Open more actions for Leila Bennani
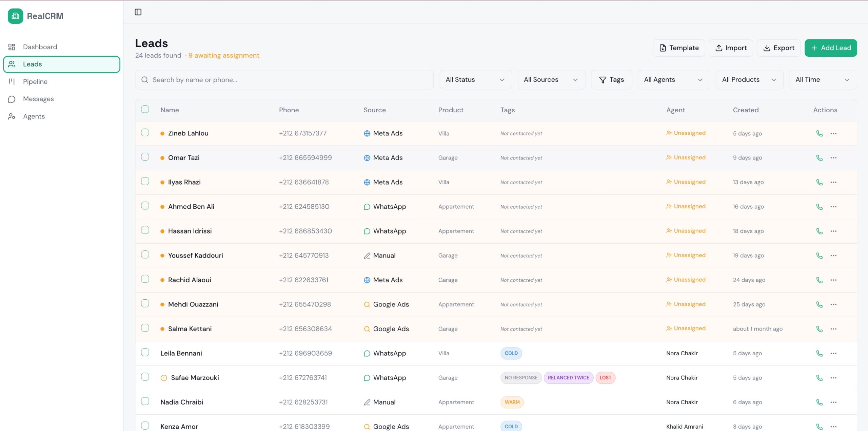This screenshot has height=431, width=868. click(833, 353)
